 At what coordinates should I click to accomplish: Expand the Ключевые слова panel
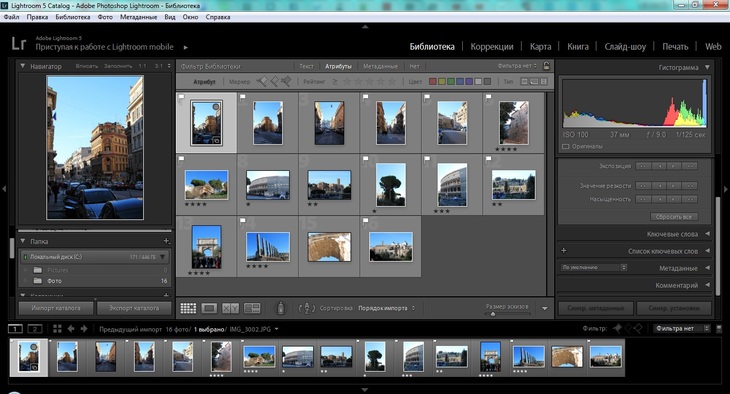[x=708, y=234]
